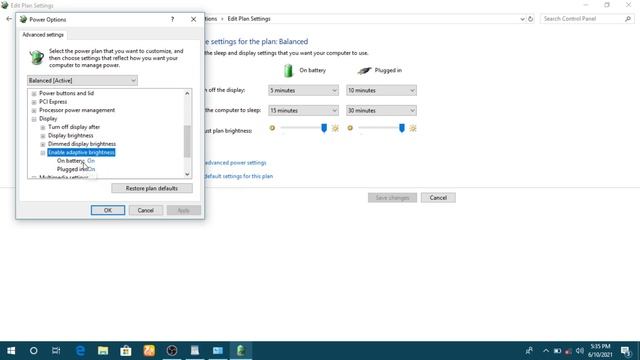Select Enable adaptive brightness item
Screen dimensions: 640x360
coord(81,152)
